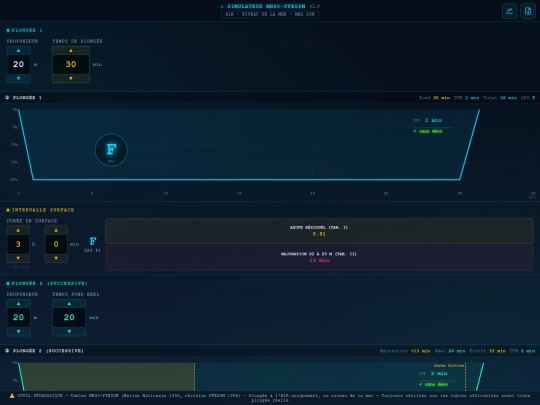Click the Plongée 1 dive time value 30
Screen dimensions: 540x405
[x=71, y=64]
